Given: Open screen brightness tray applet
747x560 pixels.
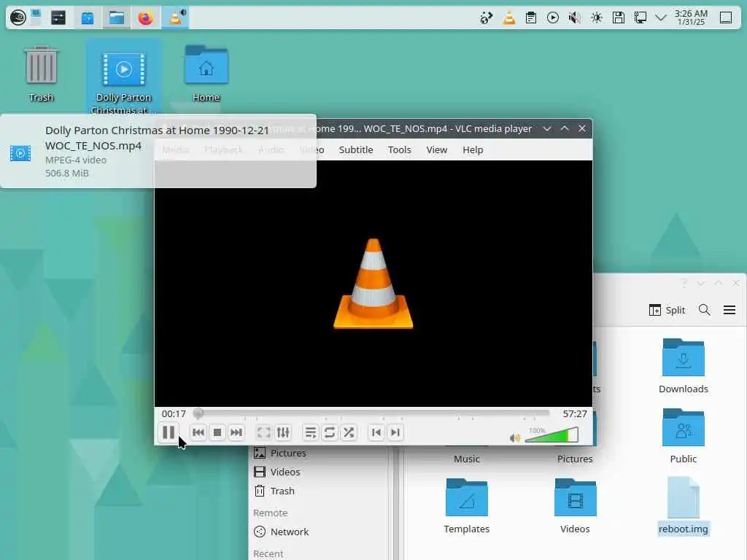Looking at the screenshot, I should click(597, 18).
